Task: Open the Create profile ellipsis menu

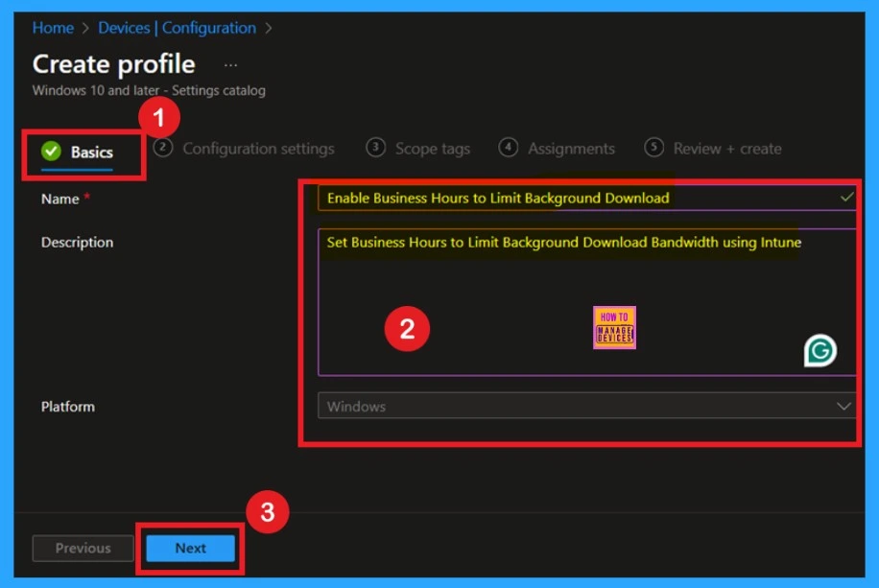Action: pos(230,65)
